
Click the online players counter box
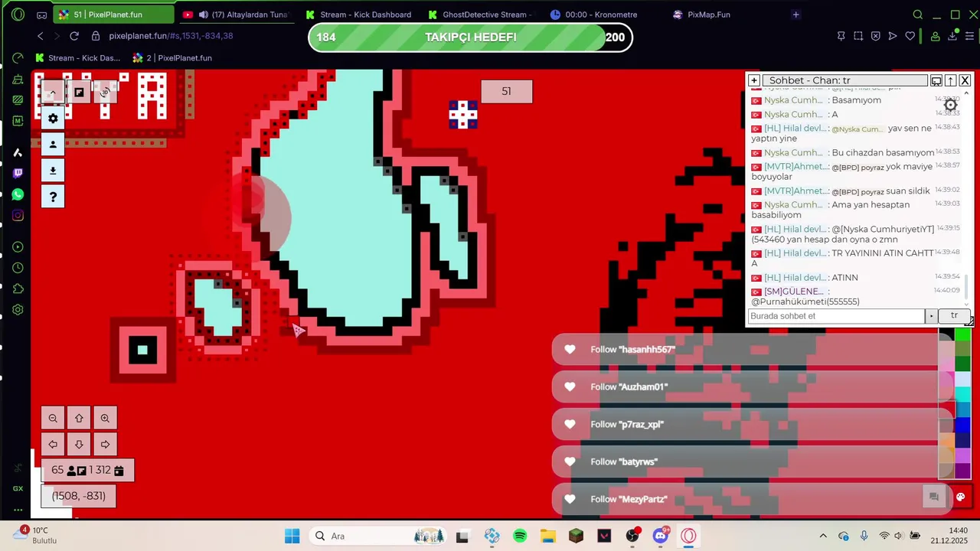[87, 470]
